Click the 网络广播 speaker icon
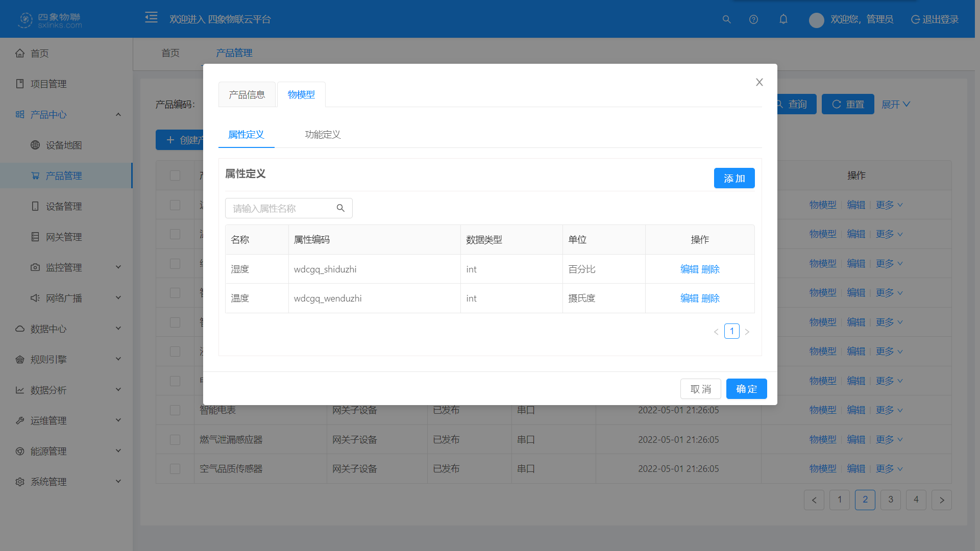Image resolution: width=980 pixels, height=551 pixels. [x=35, y=297]
